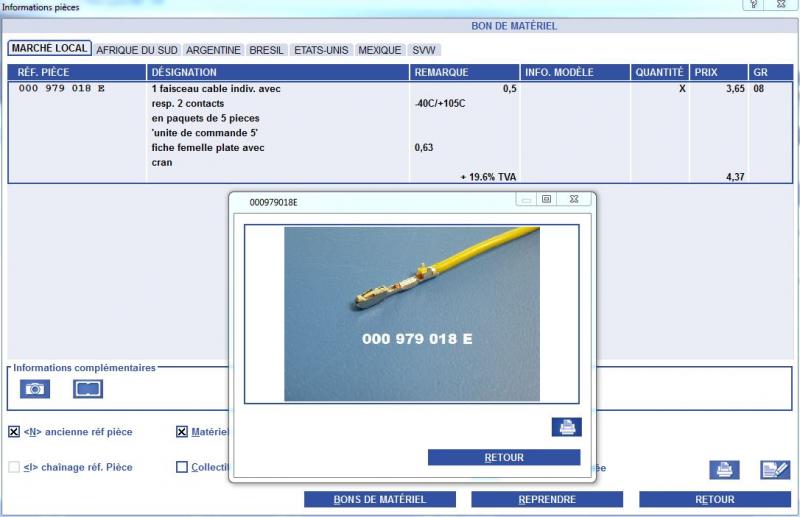
Task: Switch to the ETATS-UNIS tab
Action: coord(321,50)
